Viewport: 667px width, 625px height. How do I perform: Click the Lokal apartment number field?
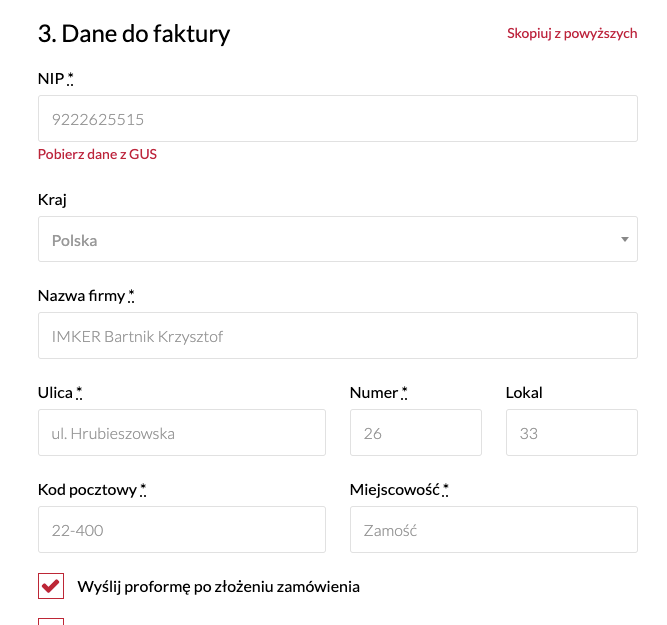571,433
